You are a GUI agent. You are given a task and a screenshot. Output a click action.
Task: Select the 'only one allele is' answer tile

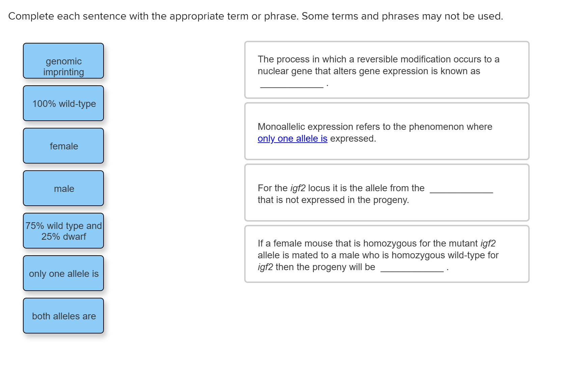pyautogui.click(x=63, y=274)
